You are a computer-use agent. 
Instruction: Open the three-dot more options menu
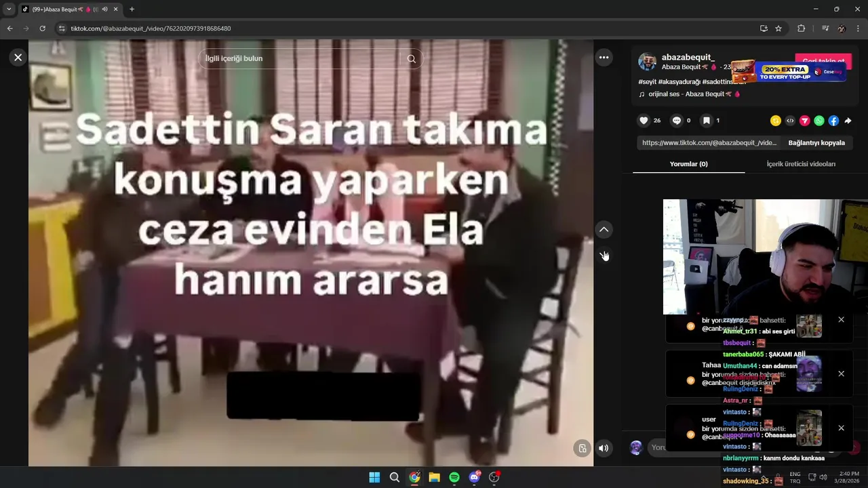point(604,58)
